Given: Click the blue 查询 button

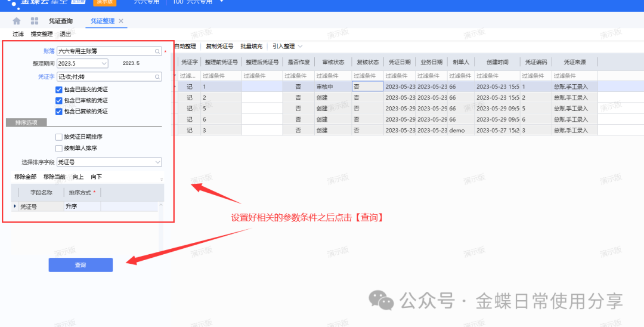Looking at the screenshot, I should [80, 265].
